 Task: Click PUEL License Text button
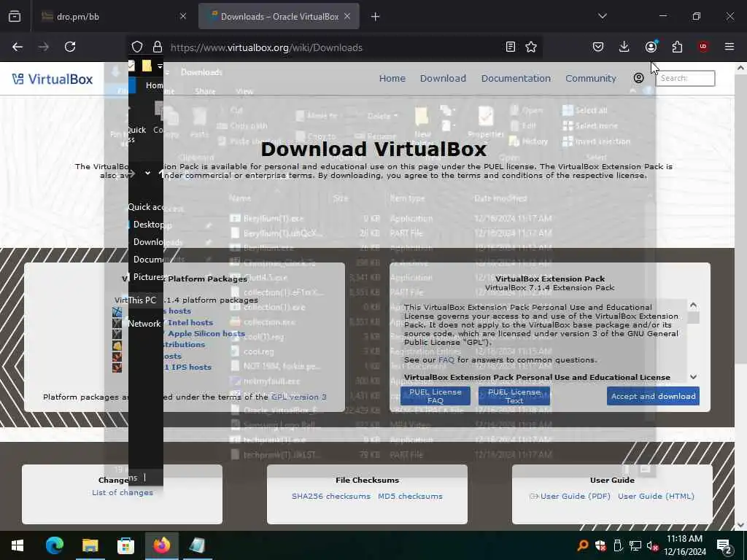pos(514,396)
